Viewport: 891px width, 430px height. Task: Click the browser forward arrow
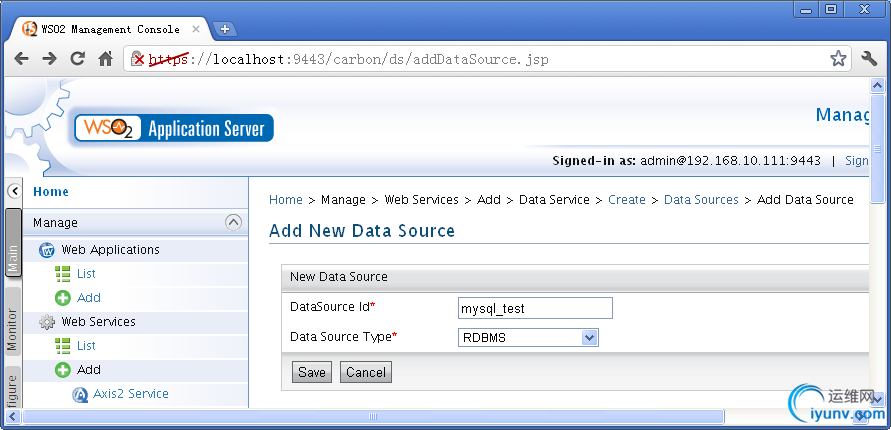(x=49, y=59)
